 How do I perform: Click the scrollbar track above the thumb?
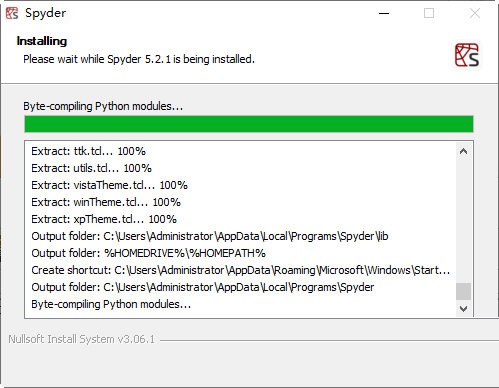463,221
